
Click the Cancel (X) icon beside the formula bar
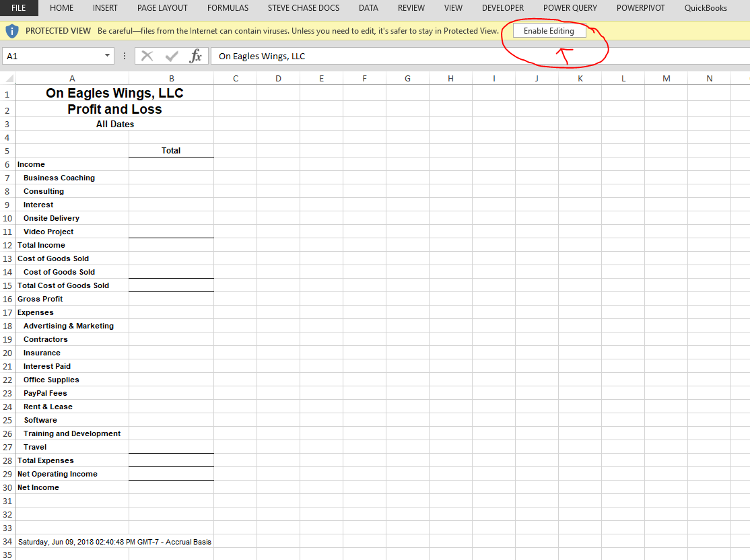coord(147,57)
